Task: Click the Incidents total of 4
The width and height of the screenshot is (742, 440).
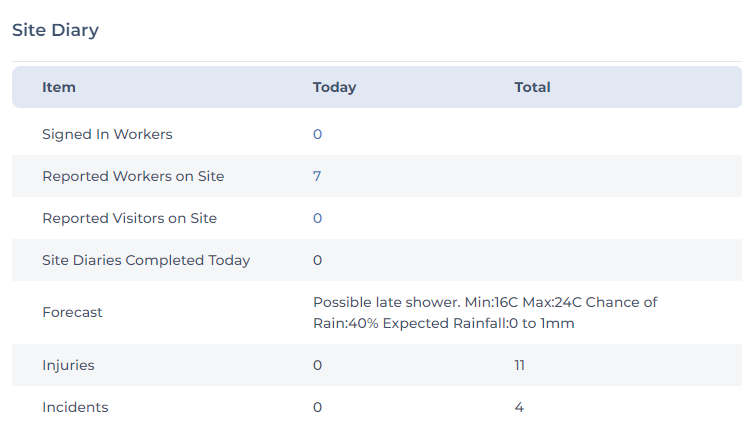Action: point(519,407)
